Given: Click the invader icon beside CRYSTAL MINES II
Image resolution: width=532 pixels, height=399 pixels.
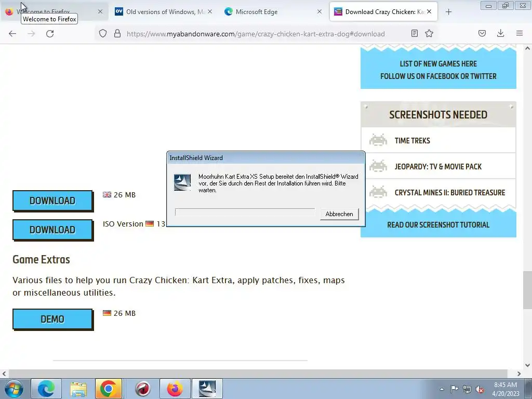Looking at the screenshot, I should [378, 192].
